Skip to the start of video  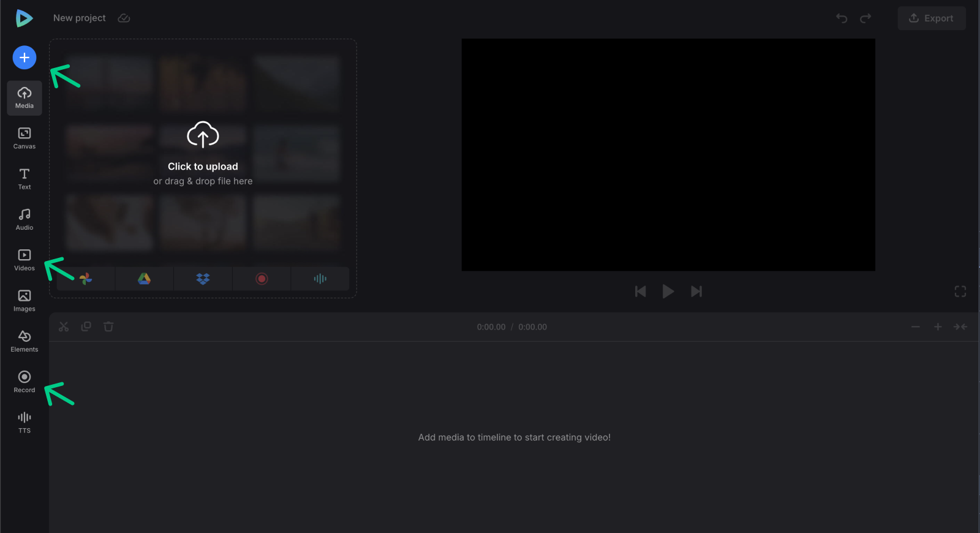641,292
